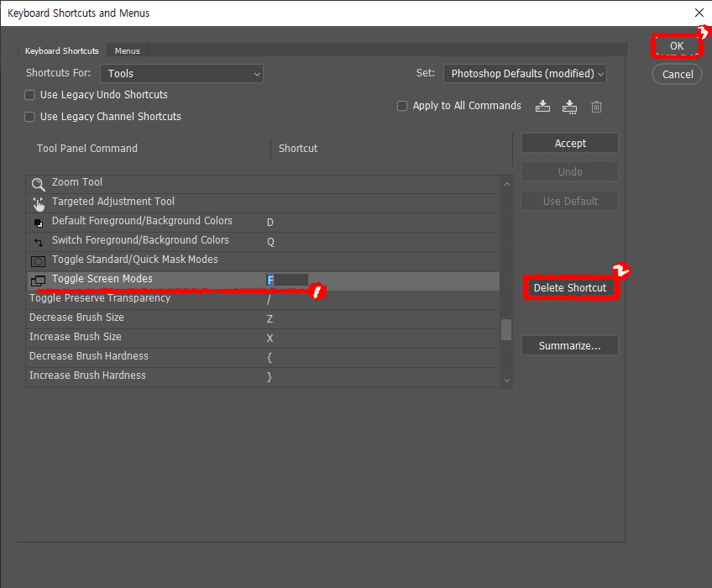Click the Switch Foreground/Background Colors arrows icon
The image size is (712, 588).
click(38, 240)
